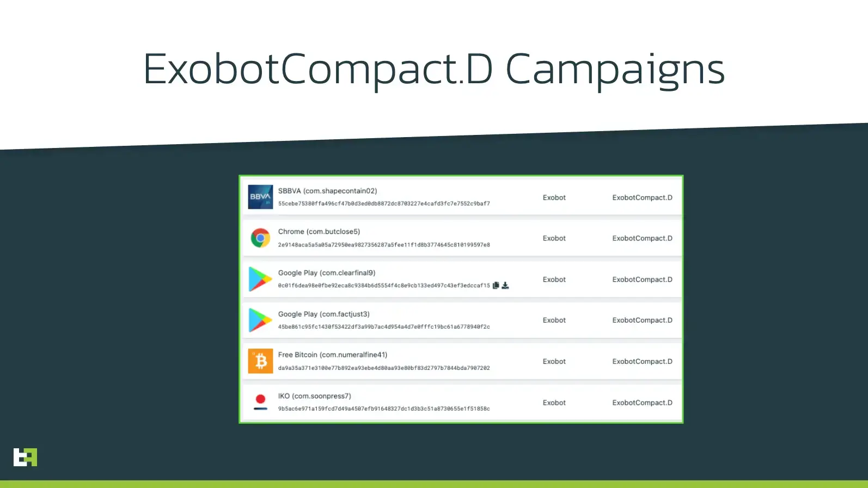Click the hash under SBBVA entry
The height and width of the screenshot is (488, 868).
tap(384, 203)
